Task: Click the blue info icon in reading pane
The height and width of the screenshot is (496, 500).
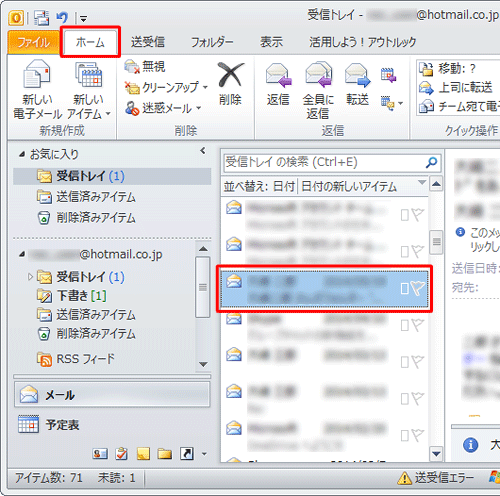Action: pos(470,445)
